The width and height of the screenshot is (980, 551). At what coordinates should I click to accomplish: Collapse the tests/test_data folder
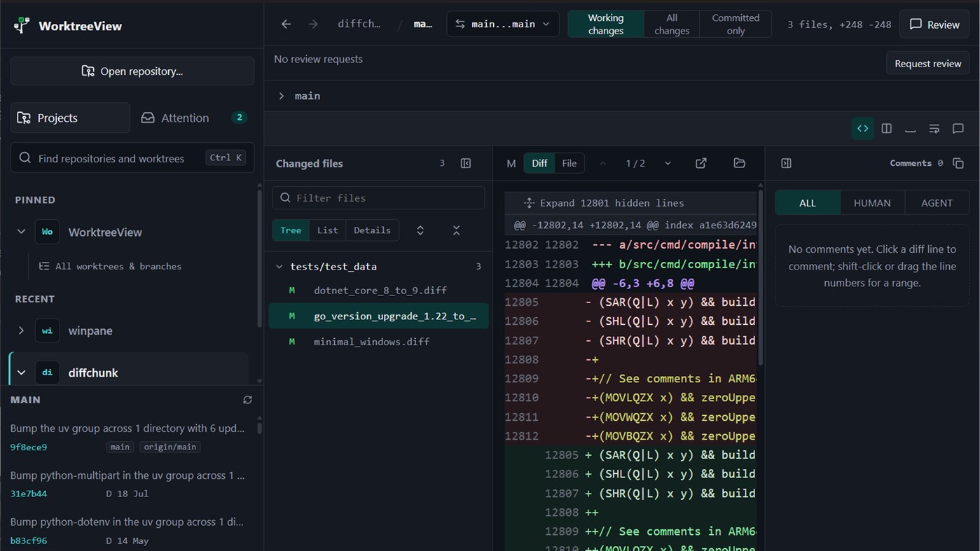[279, 267]
